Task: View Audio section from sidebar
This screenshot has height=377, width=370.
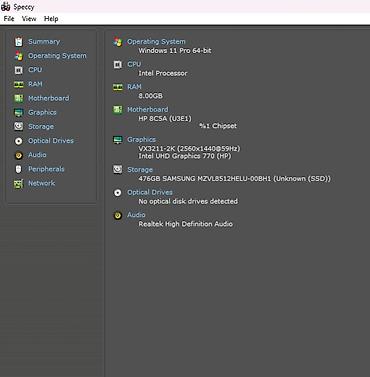Action: tap(37, 155)
